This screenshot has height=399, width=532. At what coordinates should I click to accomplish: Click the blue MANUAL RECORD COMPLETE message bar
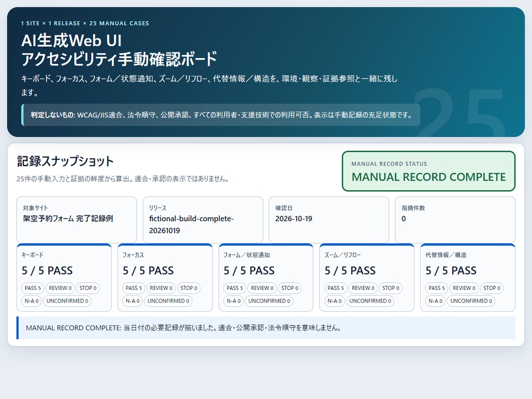(x=266, y=328)
